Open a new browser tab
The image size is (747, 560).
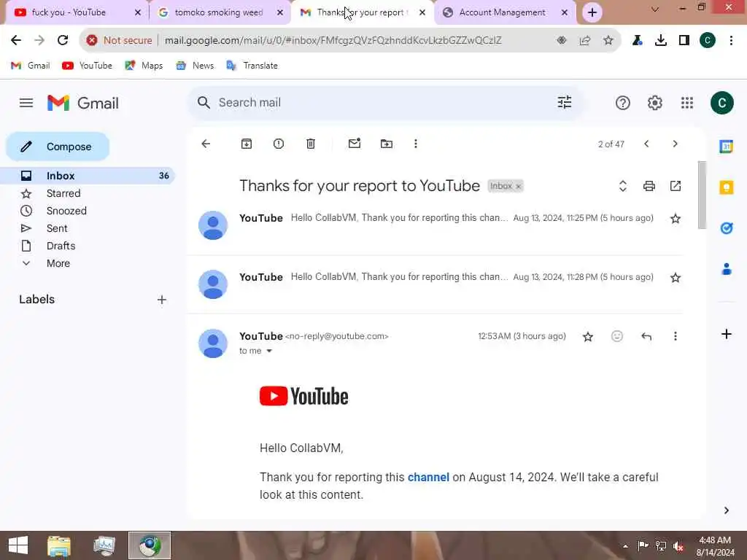(x=592, y=12)
